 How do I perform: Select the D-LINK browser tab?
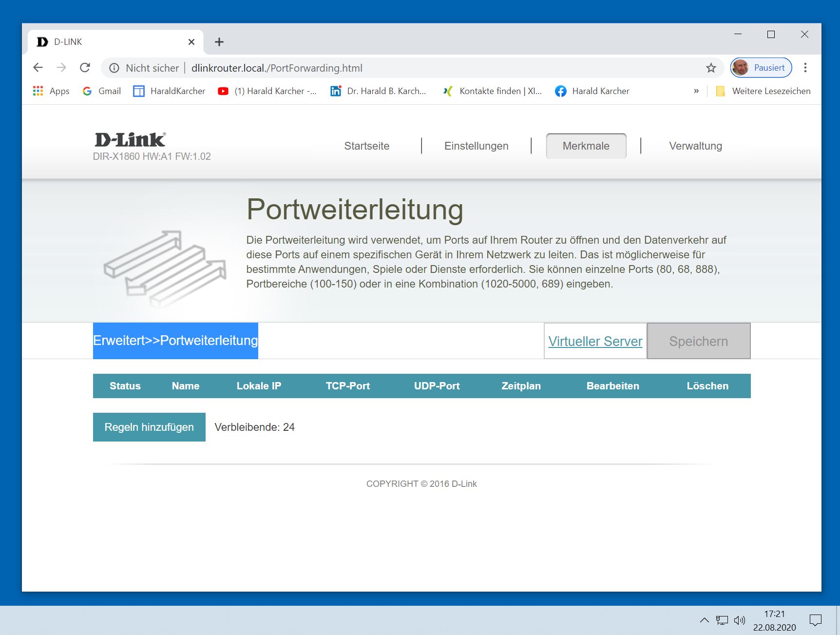pos(115,42)
